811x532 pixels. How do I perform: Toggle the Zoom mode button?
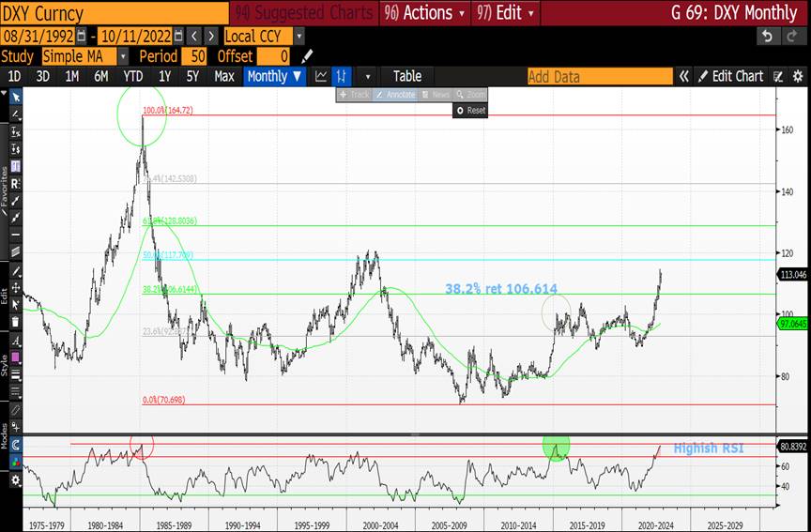pos(470,95)
